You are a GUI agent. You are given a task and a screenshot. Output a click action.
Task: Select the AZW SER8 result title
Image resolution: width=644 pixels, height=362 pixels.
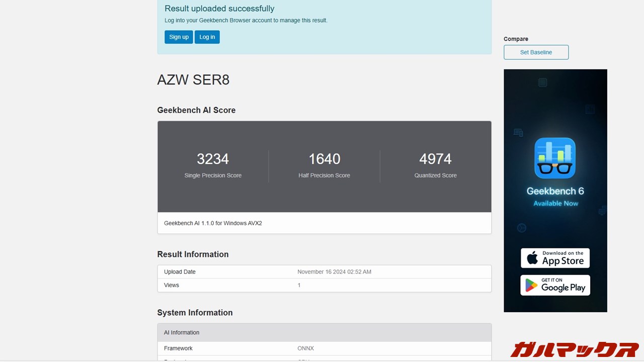point(193,79)
